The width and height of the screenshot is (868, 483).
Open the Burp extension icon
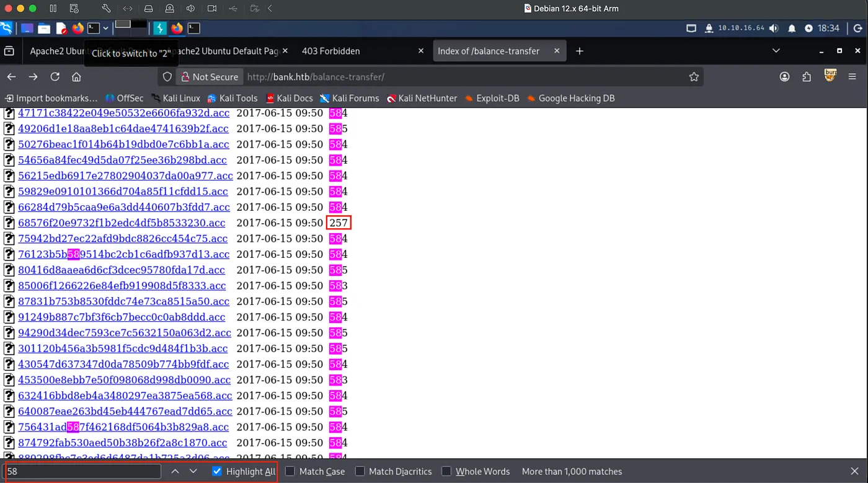coord(830,76)
